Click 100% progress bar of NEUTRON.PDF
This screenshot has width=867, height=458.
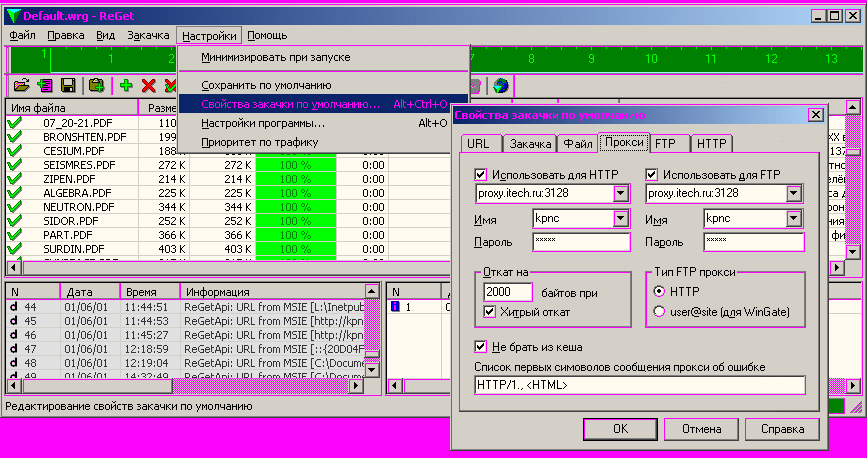pyautogui.click(x=296, y=207)
